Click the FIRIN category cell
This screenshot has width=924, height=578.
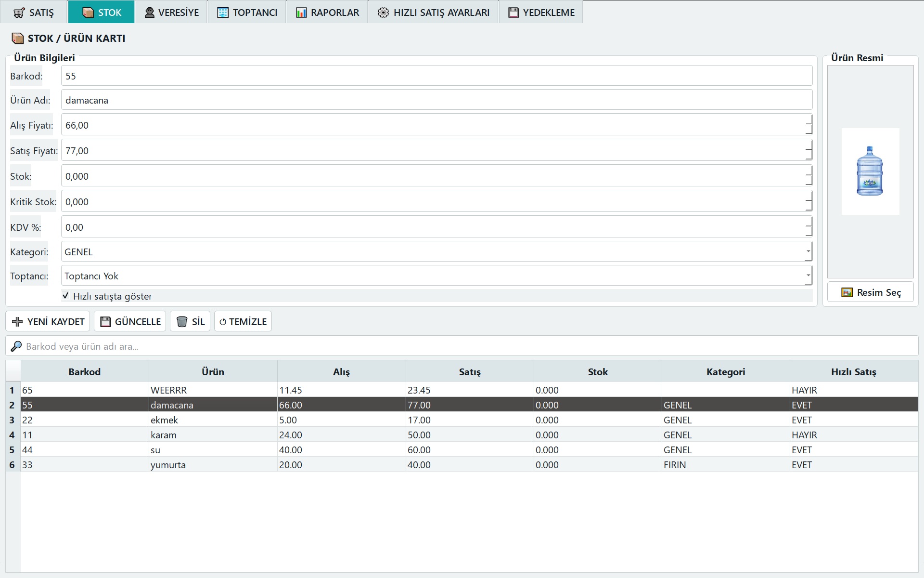click(726, 464)
